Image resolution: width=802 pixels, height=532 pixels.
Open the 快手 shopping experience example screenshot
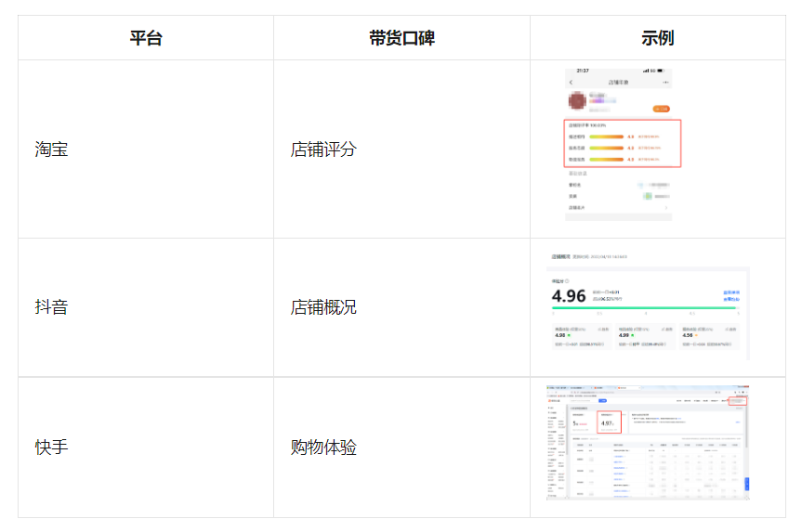648,443
